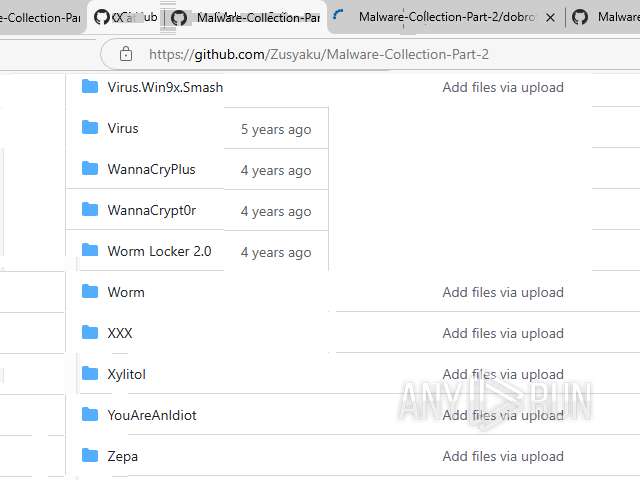Click folder icon beside YouAreAnIdiot
Screen dimensions: 640x480
coord(90,414)
